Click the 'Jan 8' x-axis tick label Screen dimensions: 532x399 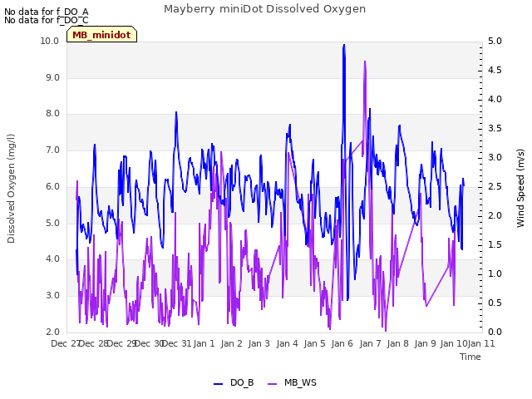click(x=397, y=343)
